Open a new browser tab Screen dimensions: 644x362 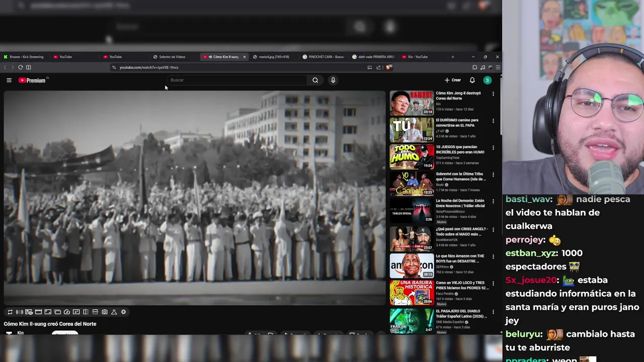[x=452, y=57]
